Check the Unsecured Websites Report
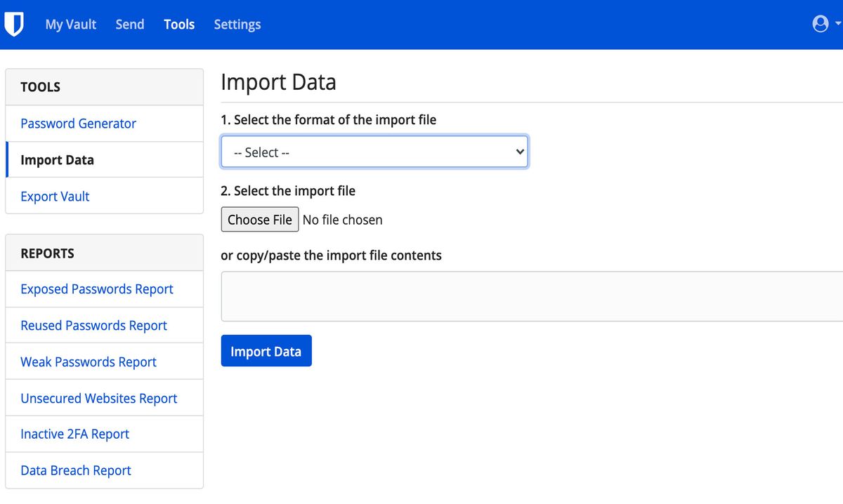This screenshot has height=504, width=843. coord(99,398)
